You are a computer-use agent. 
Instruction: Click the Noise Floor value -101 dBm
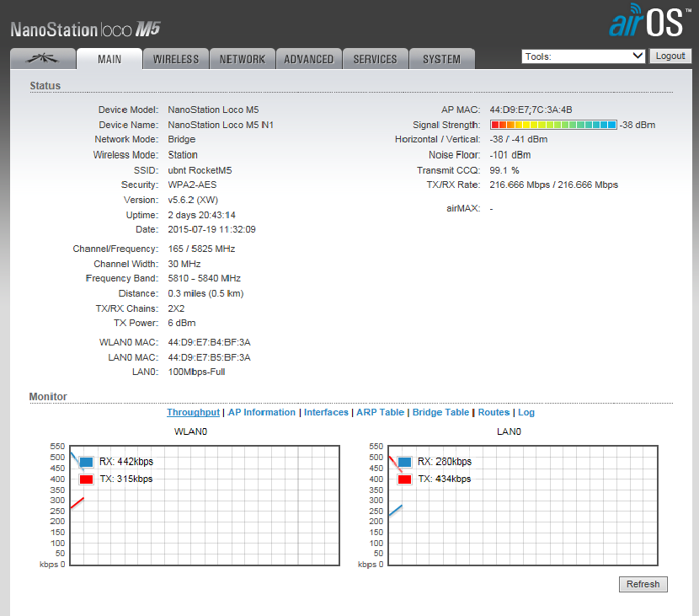[x=510, y=155]
